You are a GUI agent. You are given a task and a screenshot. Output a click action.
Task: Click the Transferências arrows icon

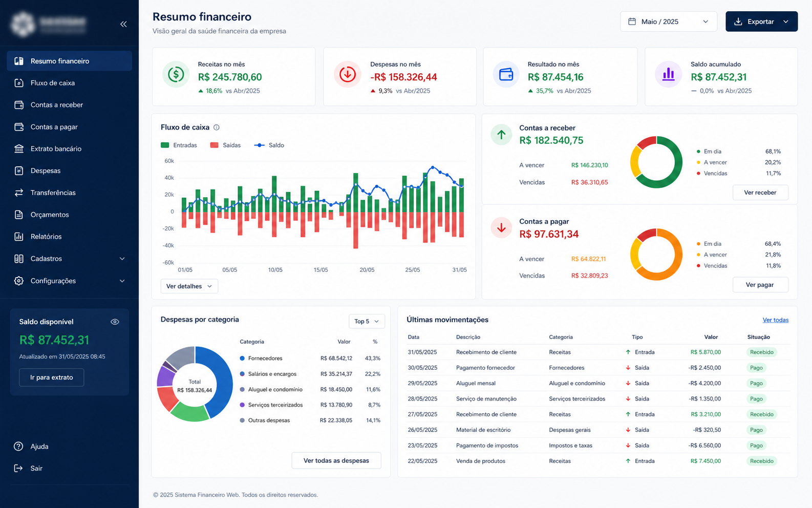[x=19, y=193]
